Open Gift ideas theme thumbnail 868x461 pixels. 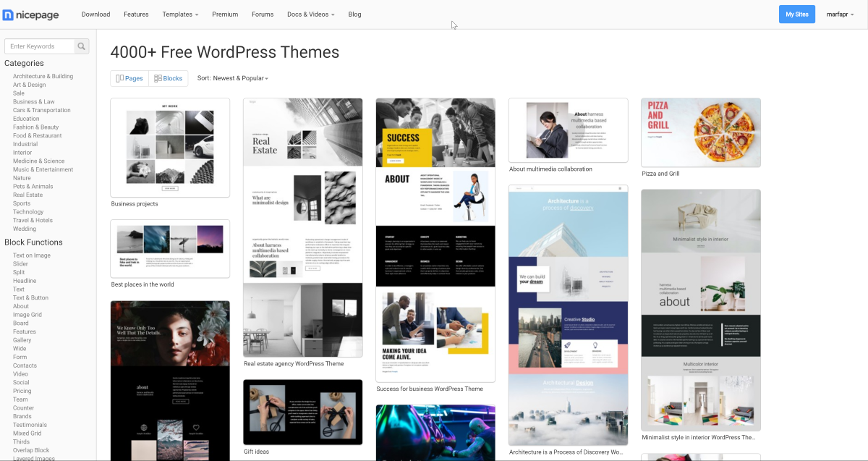pos(303,413)
